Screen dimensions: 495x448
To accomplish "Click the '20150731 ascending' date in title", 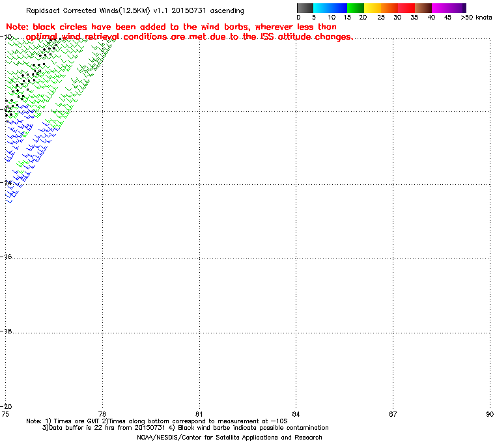I will [208, 10].
